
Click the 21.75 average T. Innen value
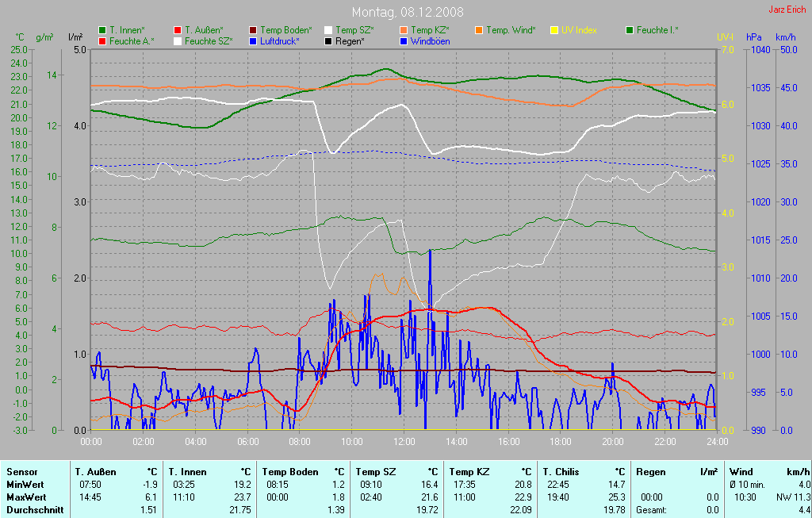pos(240,510)
